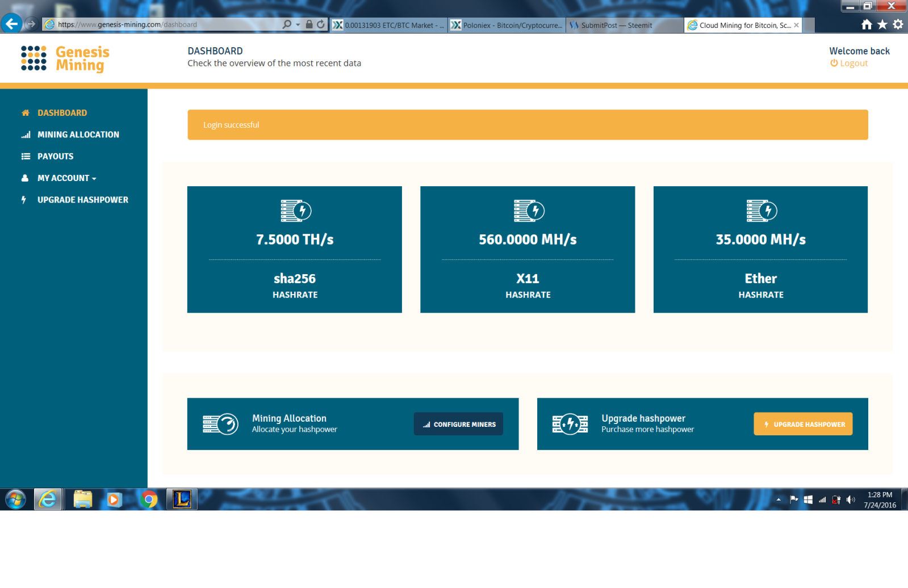Click the Mining Allocation gauge icon
Viewport: 908px width, 588px height.
click(220, 424)
